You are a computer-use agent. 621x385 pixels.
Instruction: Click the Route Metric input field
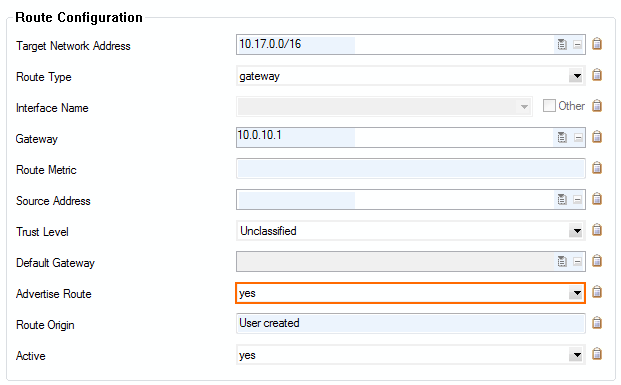411,168
